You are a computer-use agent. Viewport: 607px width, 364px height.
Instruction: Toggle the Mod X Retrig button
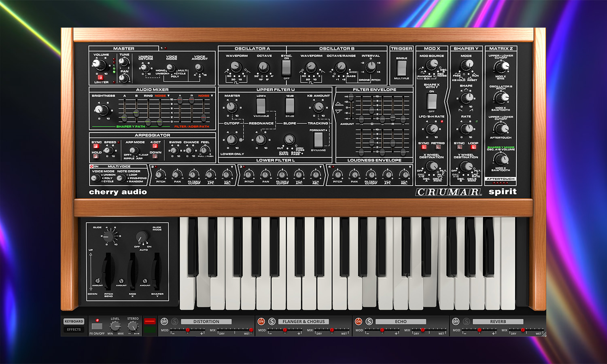tap(438, 147)
